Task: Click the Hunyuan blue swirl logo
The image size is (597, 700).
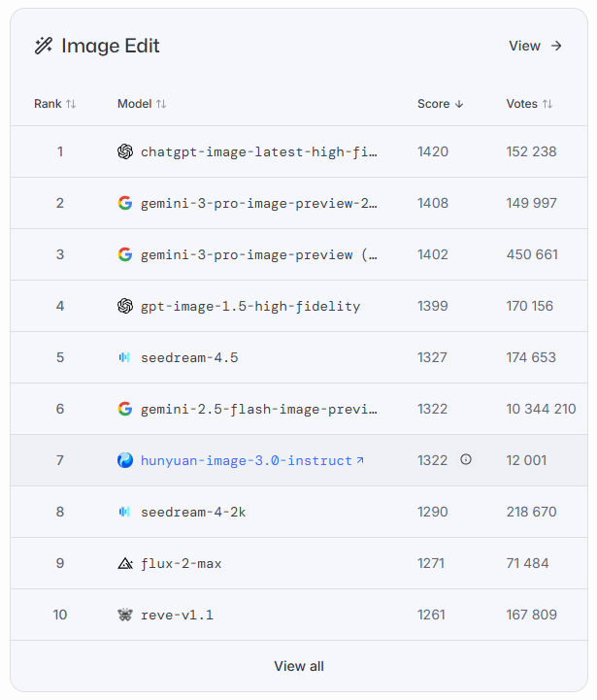Action: pyautogui.click(x=125, y=460)
